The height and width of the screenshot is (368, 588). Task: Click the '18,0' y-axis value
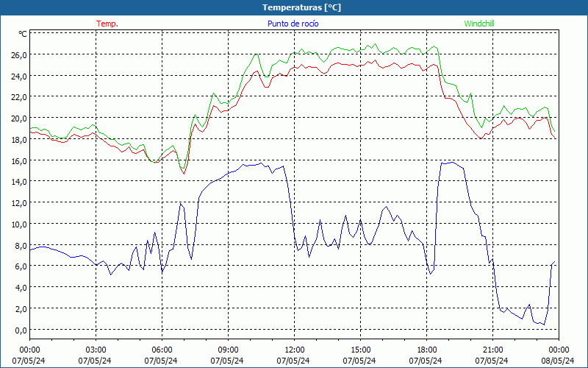19,140
